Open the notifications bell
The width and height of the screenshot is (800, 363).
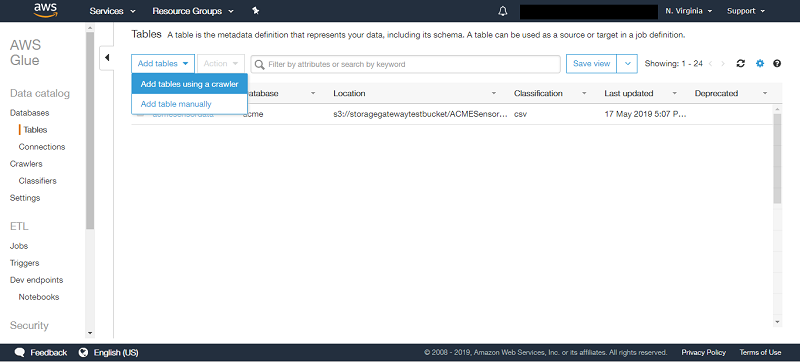pos(503,11)
